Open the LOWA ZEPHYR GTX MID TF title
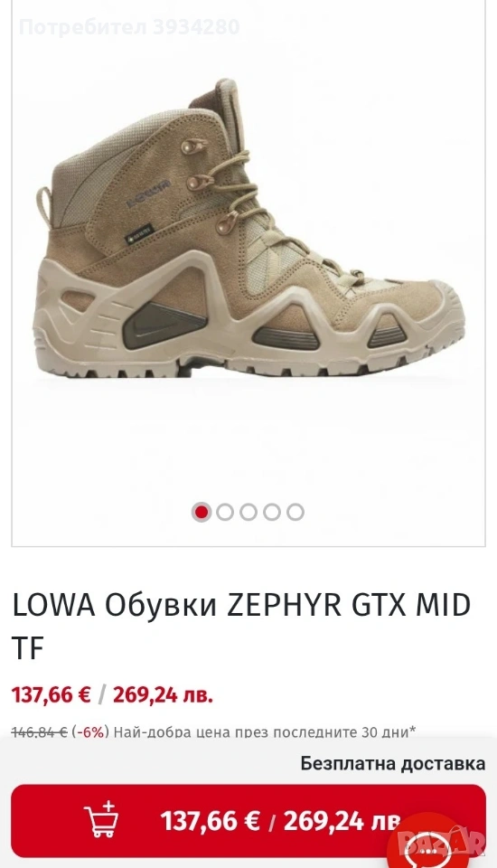 [x=241, y=626]
